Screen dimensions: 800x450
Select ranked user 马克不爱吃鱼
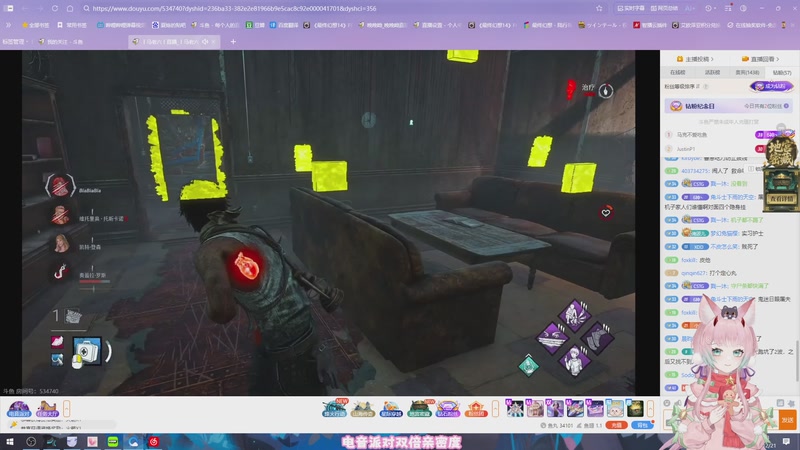pos(691,135)
